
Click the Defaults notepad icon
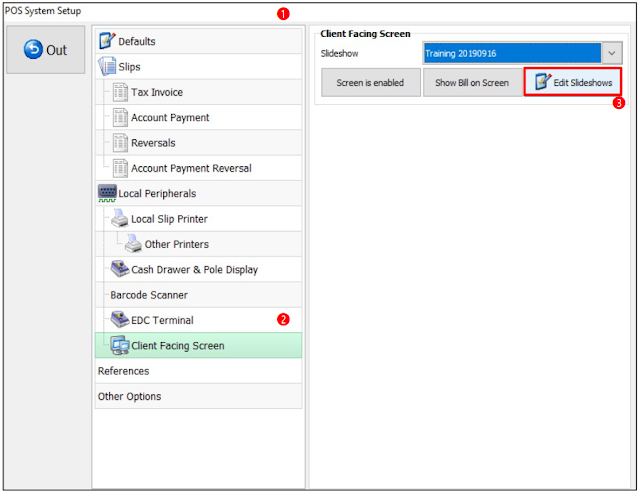107,40
